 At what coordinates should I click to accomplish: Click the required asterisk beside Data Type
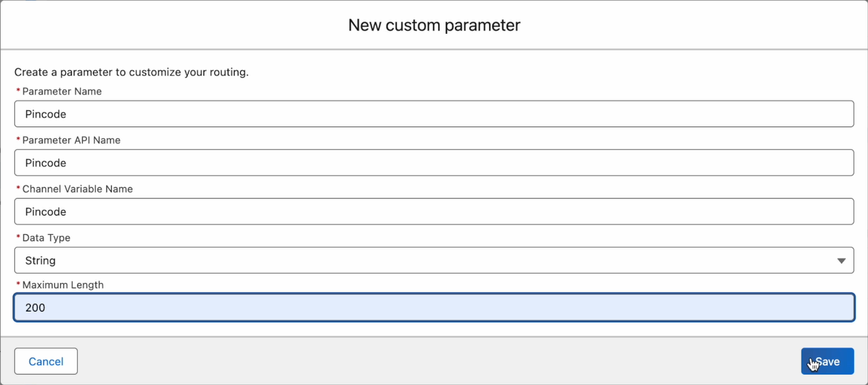click(18, 238)
